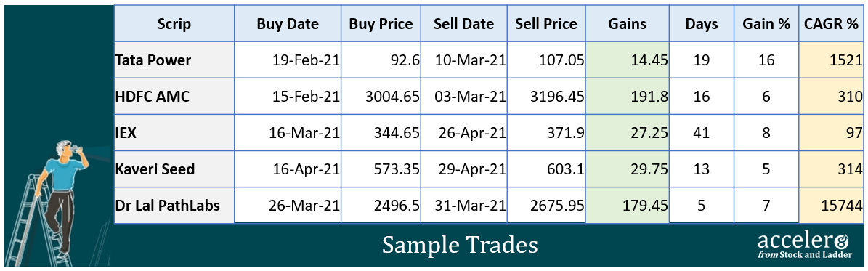
Task: Click the Dr Lal PathLabs cell
Action: (x=174, y=206)
